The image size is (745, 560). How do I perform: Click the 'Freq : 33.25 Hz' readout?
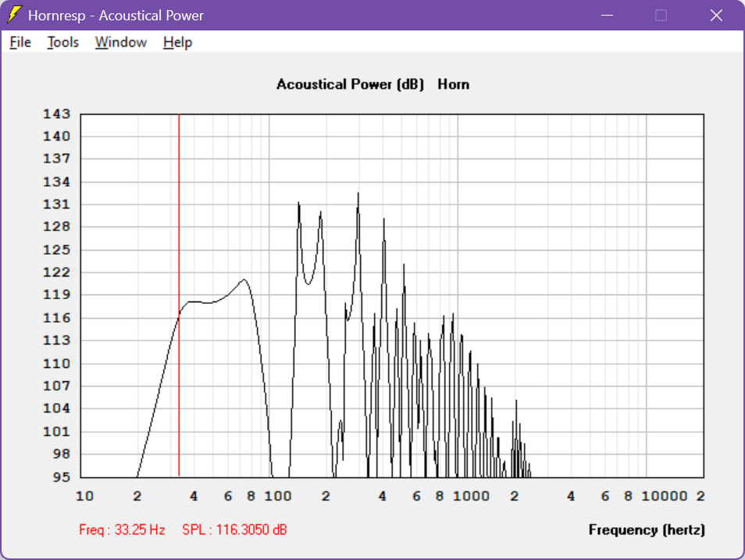coord(122,530)
